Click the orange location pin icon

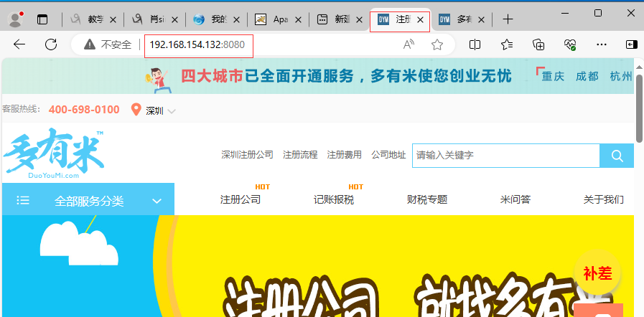tap(136, 110)
